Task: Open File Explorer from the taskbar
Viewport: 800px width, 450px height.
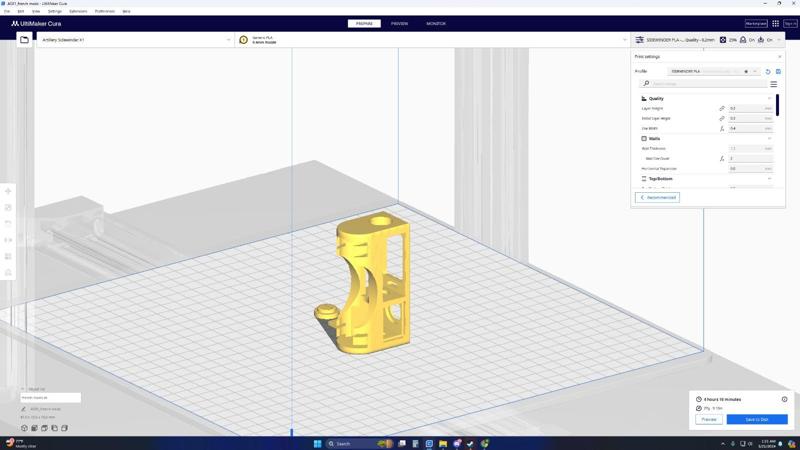Action: (443, 443)
